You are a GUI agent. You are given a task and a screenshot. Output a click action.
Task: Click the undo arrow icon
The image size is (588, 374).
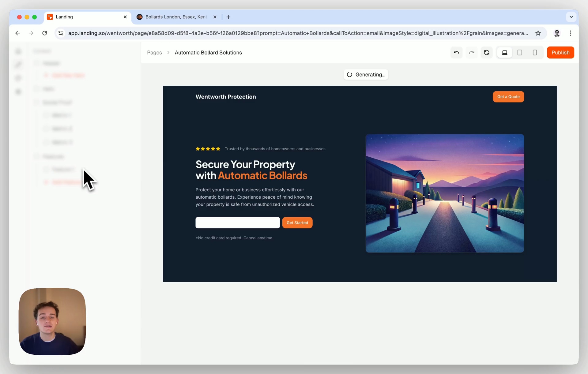(x=456, y=53)
